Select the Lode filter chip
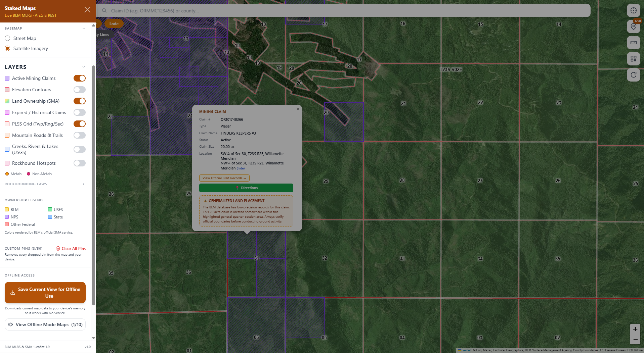Viewport: 644px width, 353px height. (x=114, y=24)
